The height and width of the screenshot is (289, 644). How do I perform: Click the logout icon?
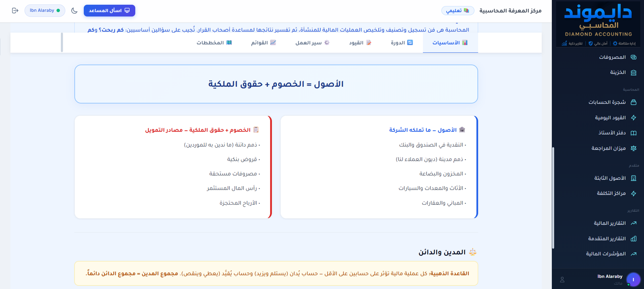tap(15, 10)
